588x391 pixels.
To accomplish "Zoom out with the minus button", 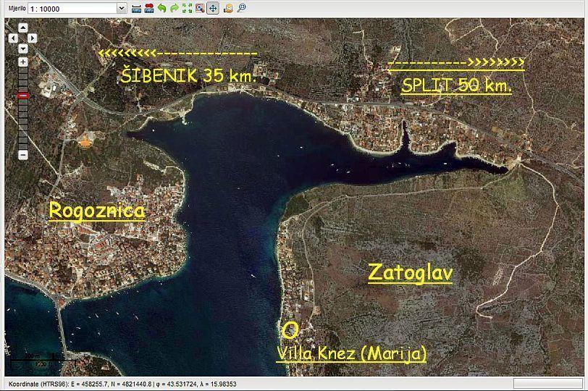I will [23, 155].
